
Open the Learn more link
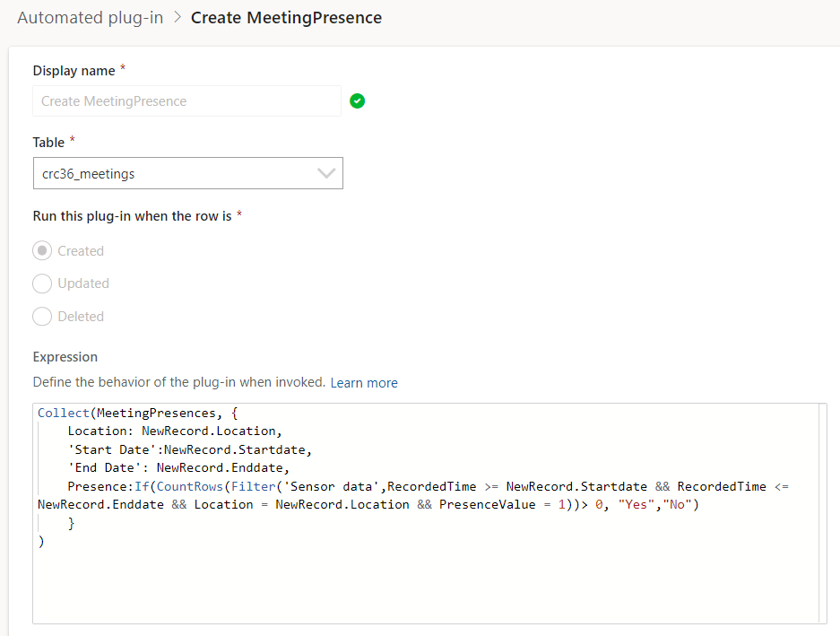[x=364, y=383]
